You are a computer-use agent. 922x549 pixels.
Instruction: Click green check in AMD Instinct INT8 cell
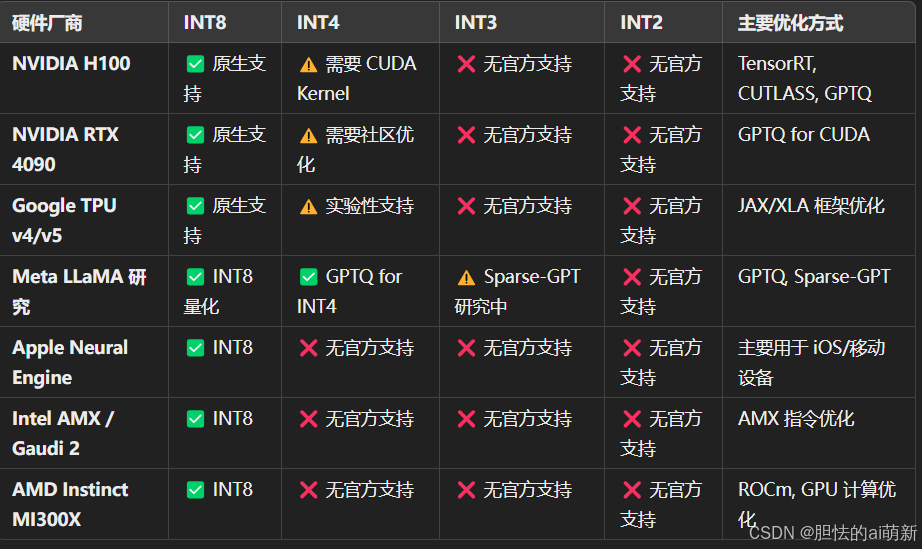point(195,490)
